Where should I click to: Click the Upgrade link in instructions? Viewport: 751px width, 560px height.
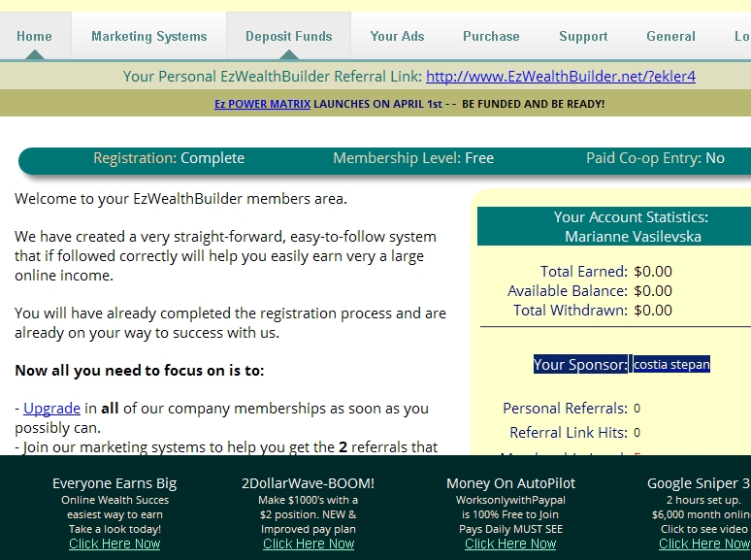[51, 409]
